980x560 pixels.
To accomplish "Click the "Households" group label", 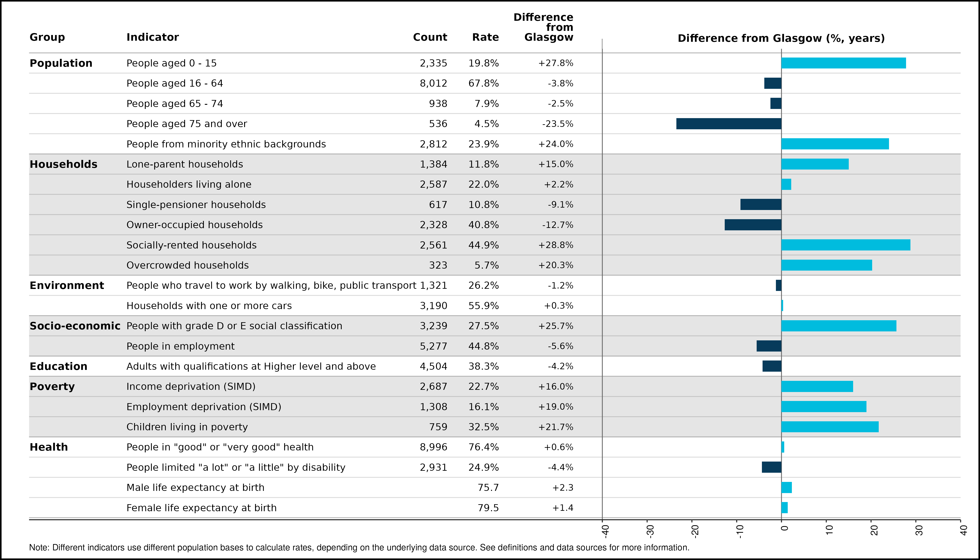I will (63, 164).
